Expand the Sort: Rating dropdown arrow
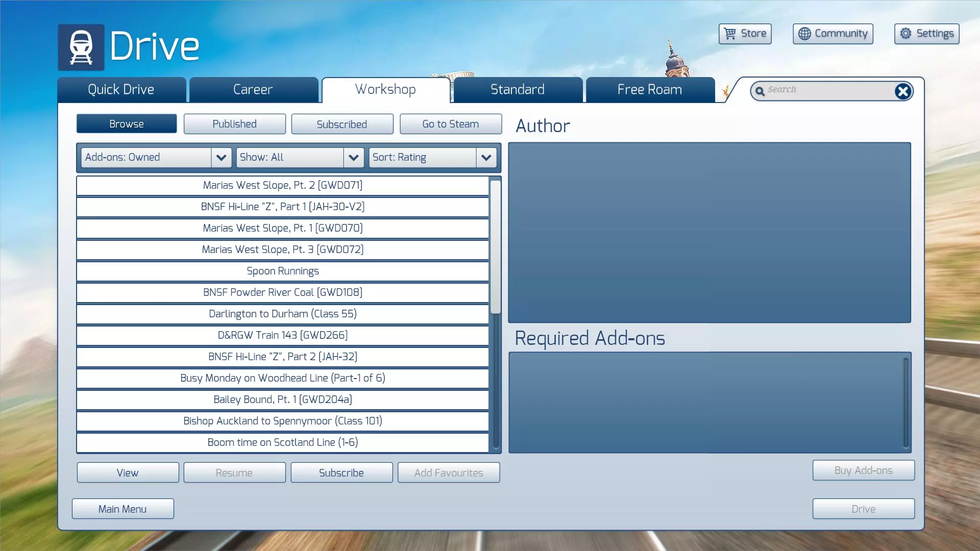 coord(486,158)
